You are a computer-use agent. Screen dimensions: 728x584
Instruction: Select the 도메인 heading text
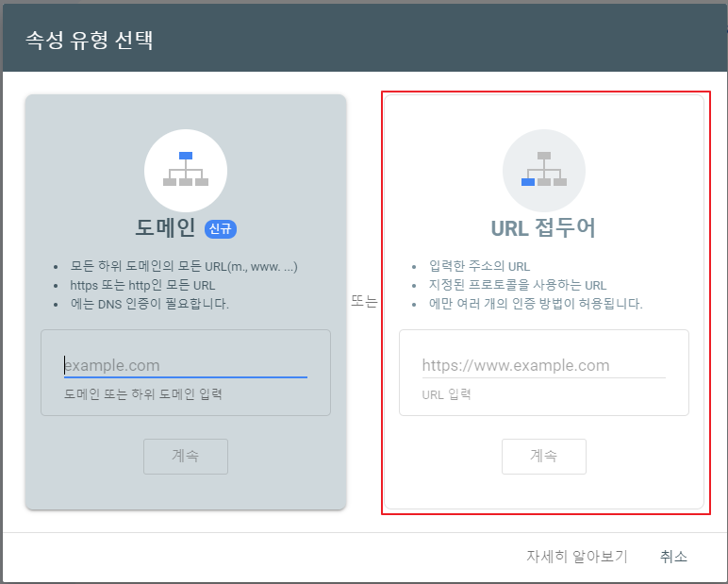pyautogui.click(x=165, y=228)
